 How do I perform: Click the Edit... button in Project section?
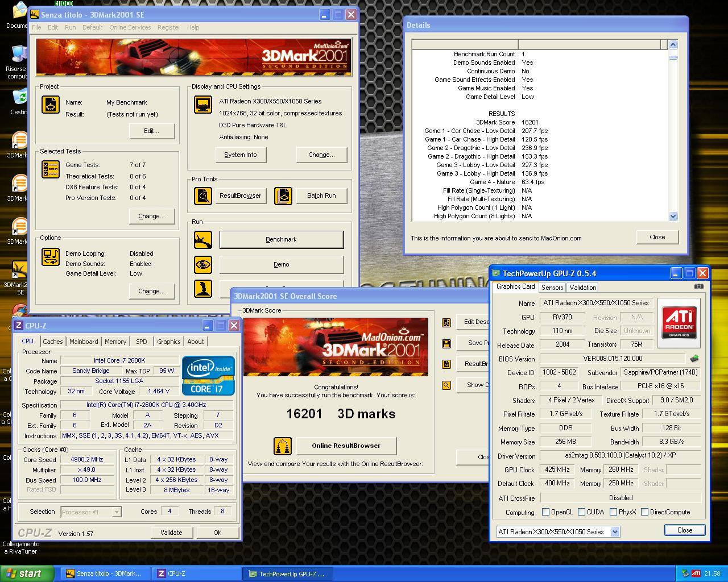coord(151,131)
